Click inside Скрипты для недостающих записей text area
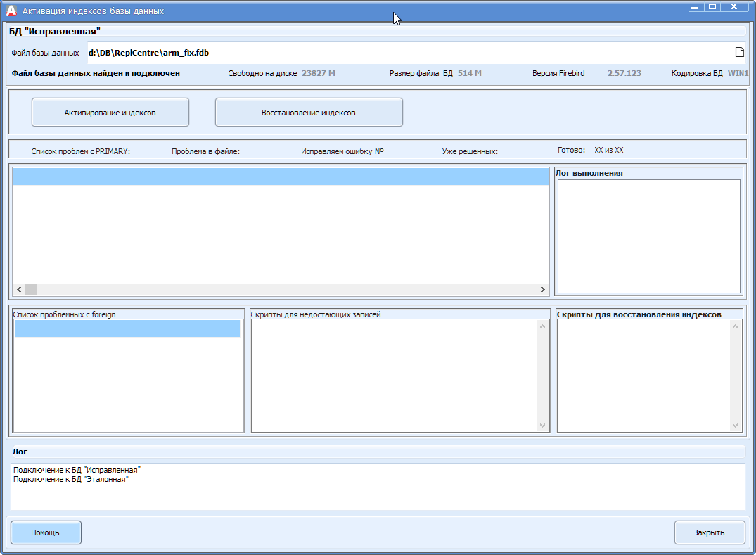The height and width of the screenshot is (555, 756). 395,376
